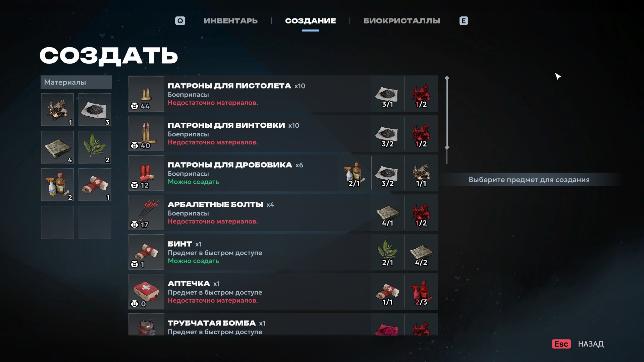Select the СОЗДАНИЕ tab
Screen dimensions: 644x362
click(310, 21)
